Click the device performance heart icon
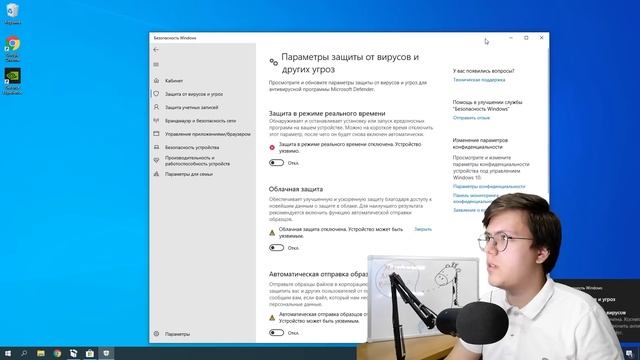Screen dimensions: 640x360 [156, 160]
